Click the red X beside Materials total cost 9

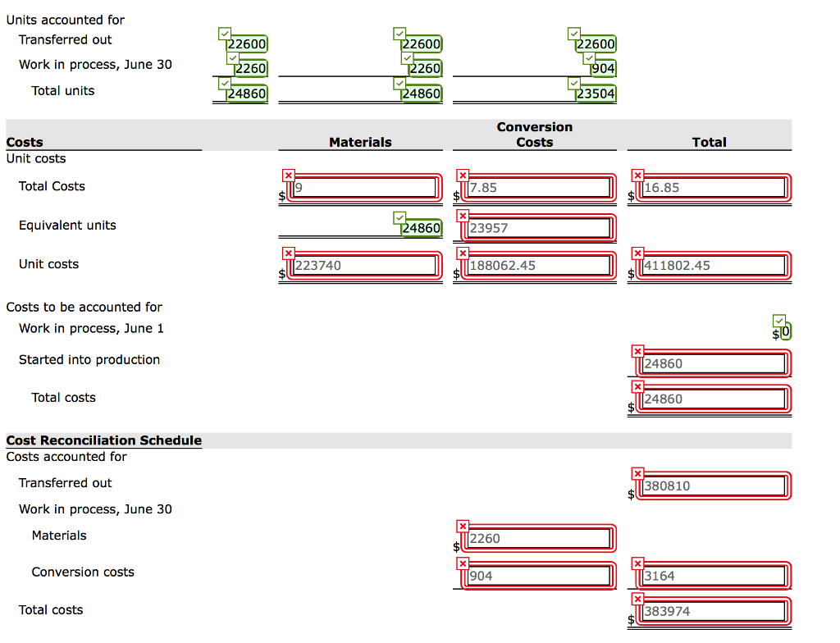(288, 175)
